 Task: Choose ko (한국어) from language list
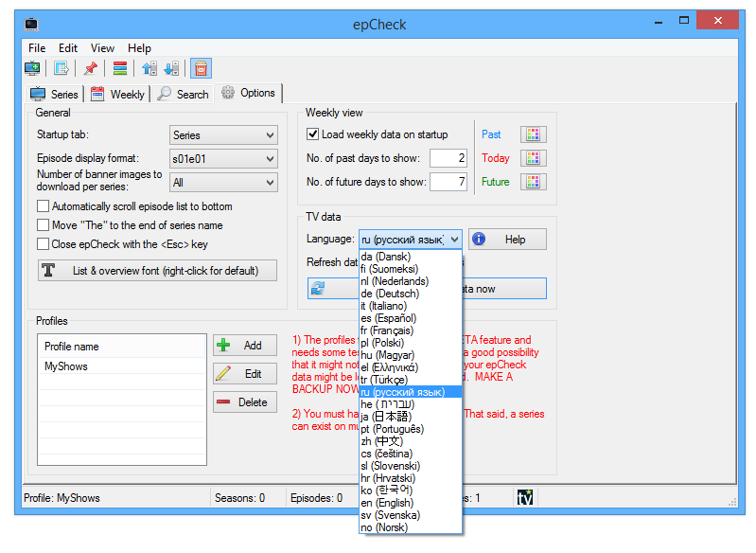click(x=411, y=491)
